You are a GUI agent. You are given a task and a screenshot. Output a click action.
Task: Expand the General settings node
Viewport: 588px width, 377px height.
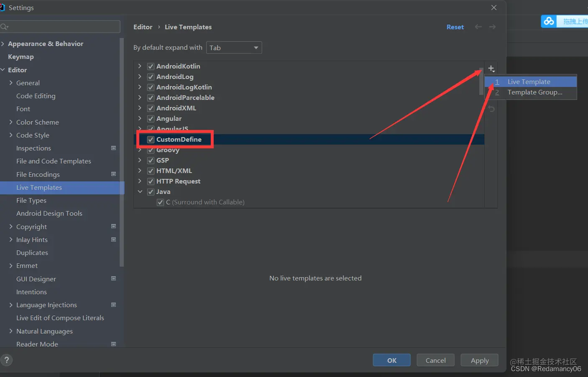[x=11, y=83]
